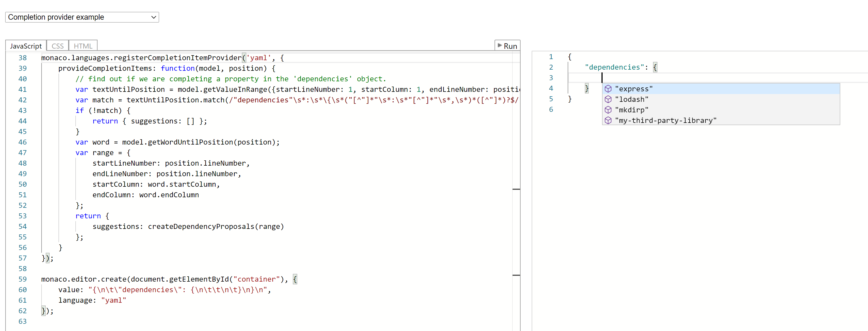Viewport: 868px width, 331px height.
Task: Click line number 1 in result editor
Action: [x=550, y=57]
